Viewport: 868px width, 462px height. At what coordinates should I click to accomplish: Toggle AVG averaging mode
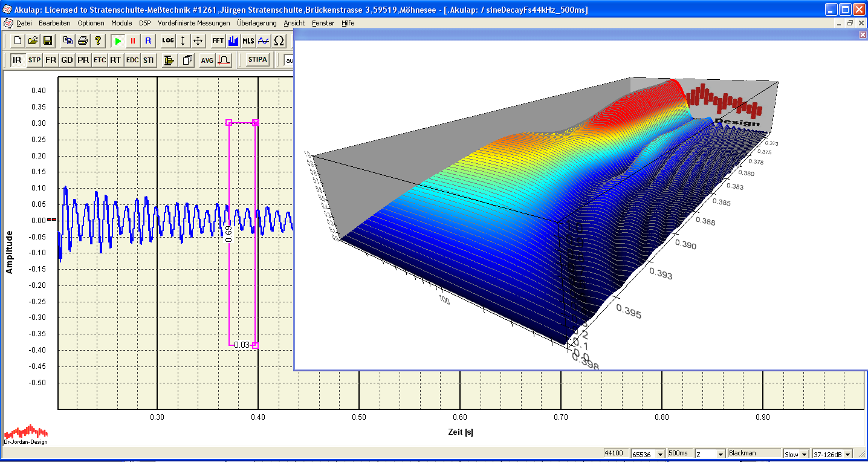207,60
